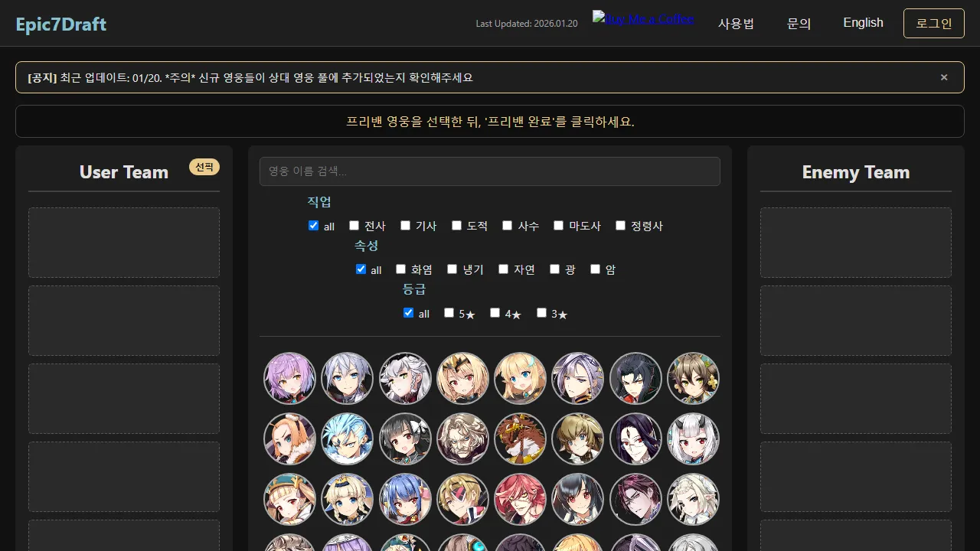Switch language to English
The height and width of the screenshot is (551, 980).
[863, 23]
